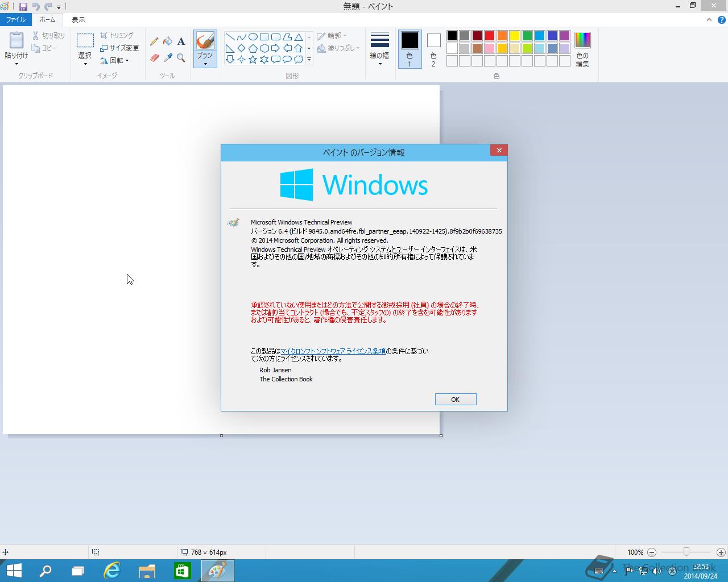Select the Pencil tool
The image size is (728, 582).
click(x=154, y=41)
